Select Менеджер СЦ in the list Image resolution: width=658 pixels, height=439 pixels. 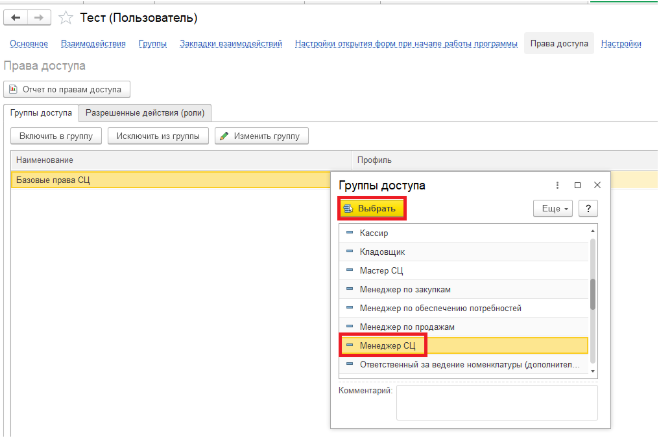(386, 345)
